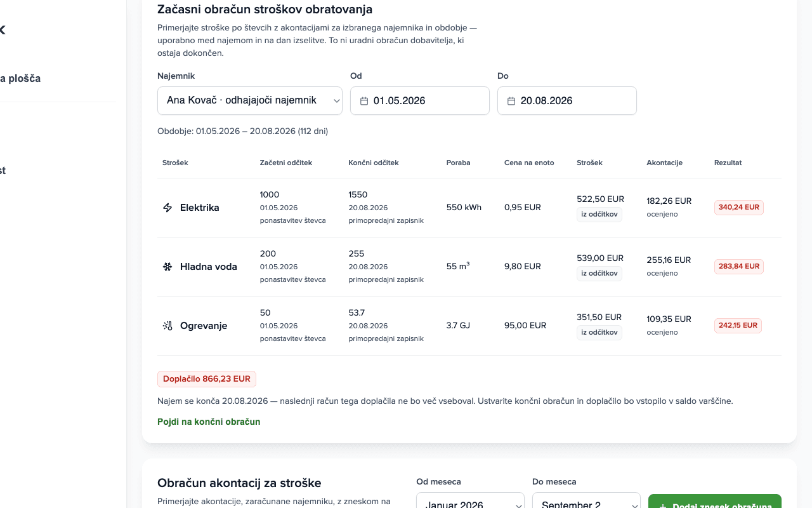Click the thermometer icon beside Ogrevanje
This screenshot has height=508, width=812.
[167, 326]
